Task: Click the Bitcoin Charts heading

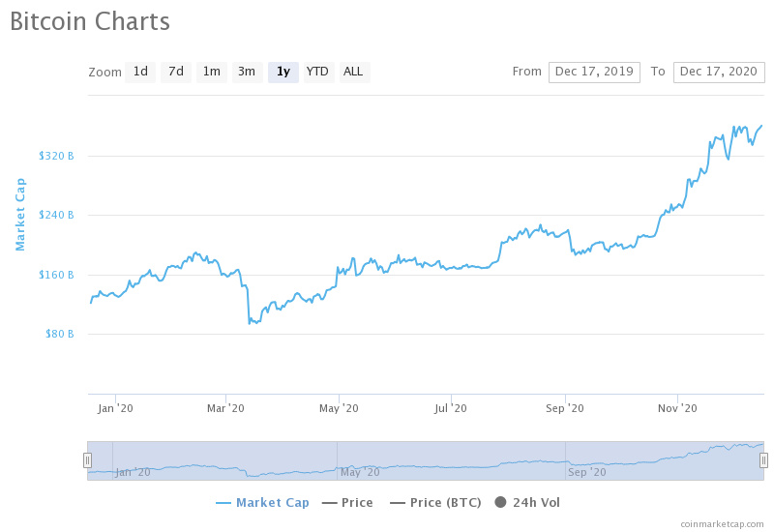Action: click(x=90, y=21)
